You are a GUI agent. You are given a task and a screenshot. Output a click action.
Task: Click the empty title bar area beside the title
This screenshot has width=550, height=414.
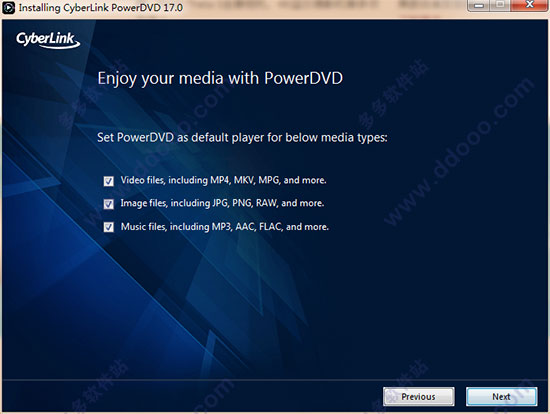[323, 8]
